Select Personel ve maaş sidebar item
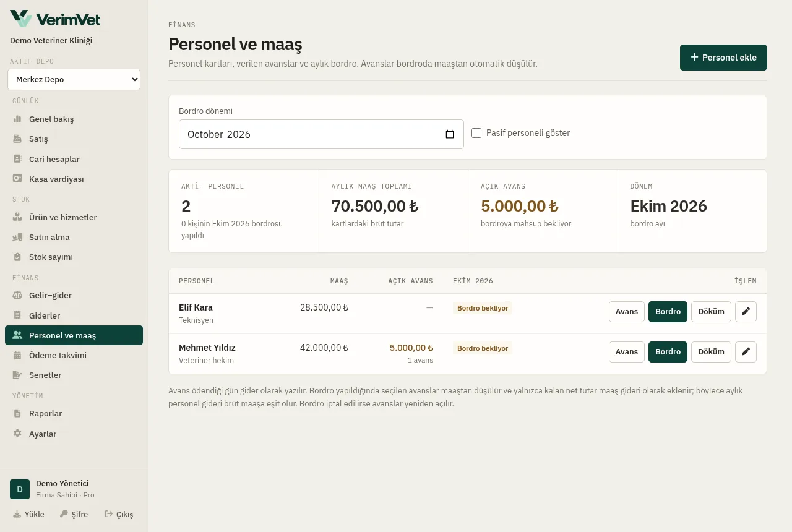Image resolution: width=792 pixels, height=532 pixels. 74,335
